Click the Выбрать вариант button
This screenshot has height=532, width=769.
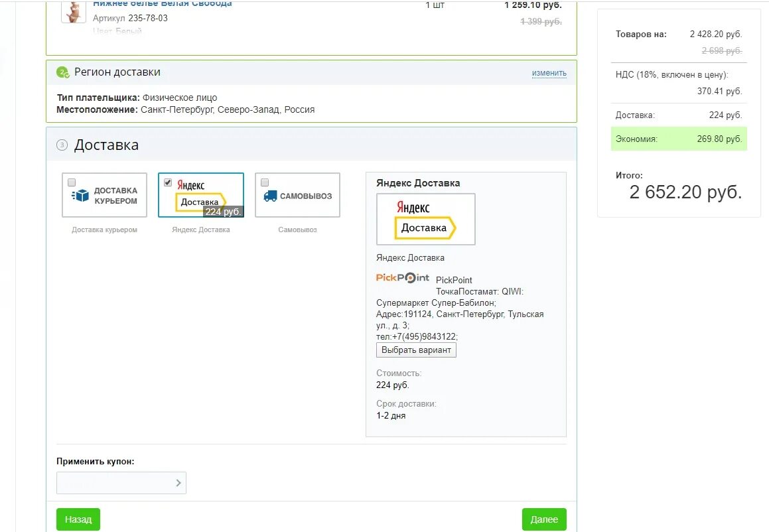tap(416, 350)
